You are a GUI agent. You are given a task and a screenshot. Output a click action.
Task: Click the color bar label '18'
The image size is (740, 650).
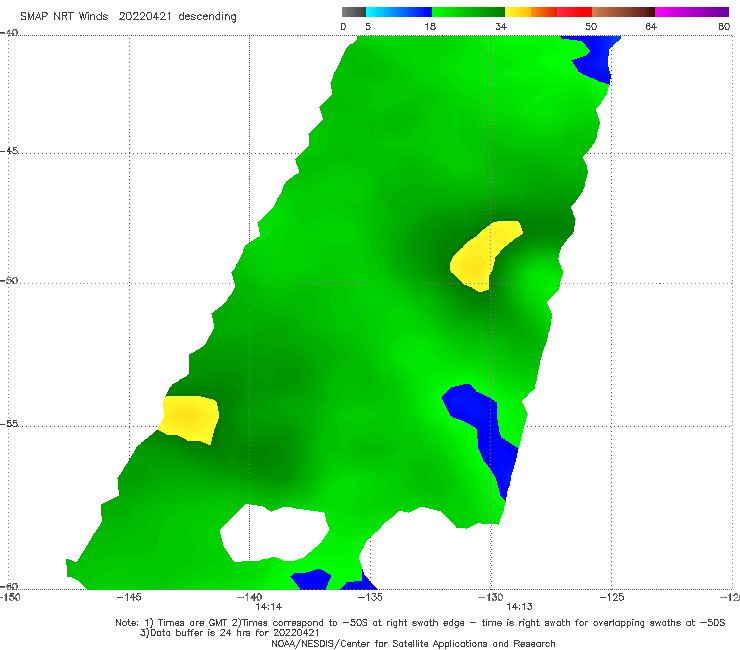pos(430,27)
